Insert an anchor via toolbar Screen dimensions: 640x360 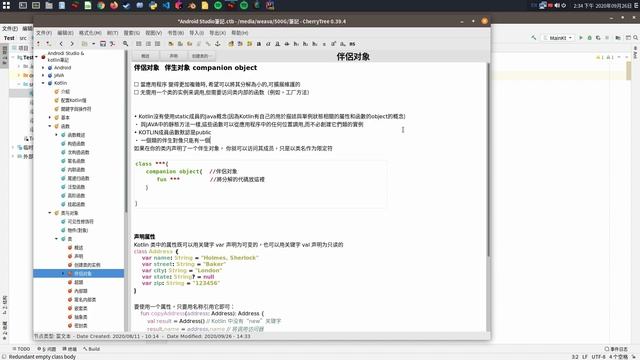(x=218, y=44)
